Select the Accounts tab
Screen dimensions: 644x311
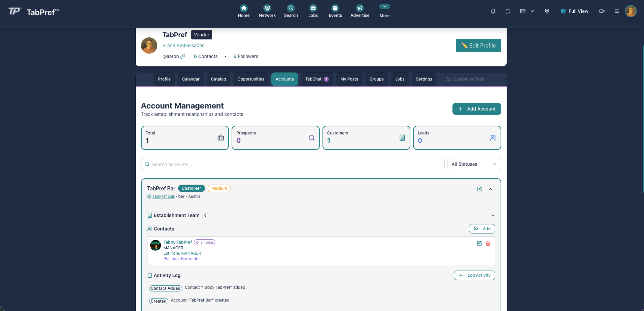[x=285, y=79]
